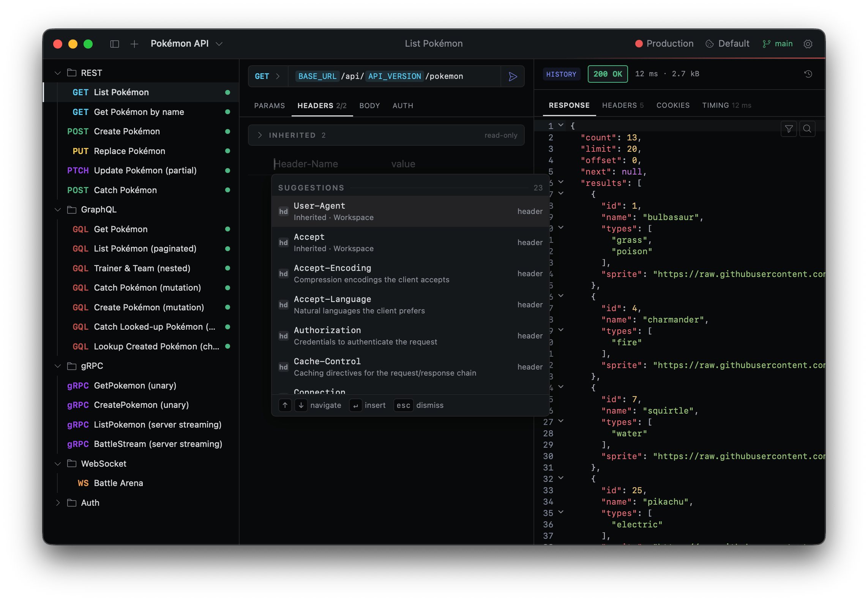Click the 200 OK status badge
The height and width of the screenshot is (601, 868).
pyautogui.click(x=608, y=74)
